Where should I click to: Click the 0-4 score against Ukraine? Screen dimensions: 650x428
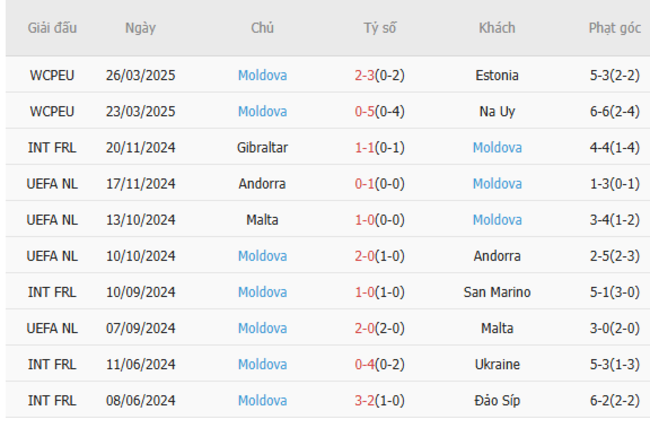(365, 364)
